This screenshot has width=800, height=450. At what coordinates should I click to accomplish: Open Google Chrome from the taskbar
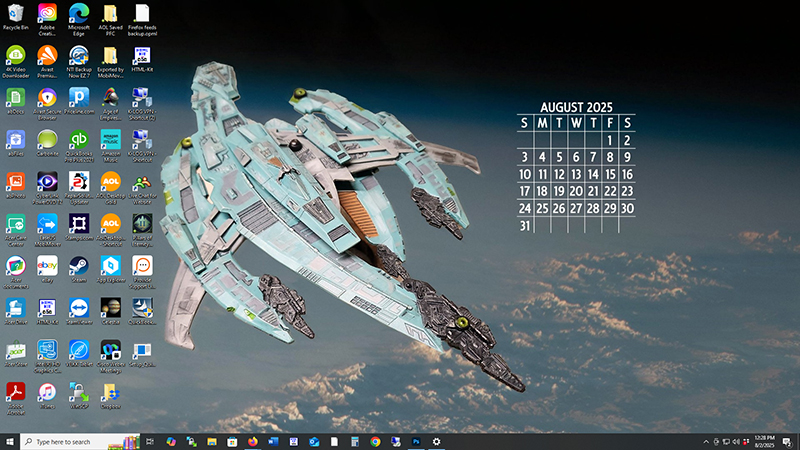click(375, 442)
